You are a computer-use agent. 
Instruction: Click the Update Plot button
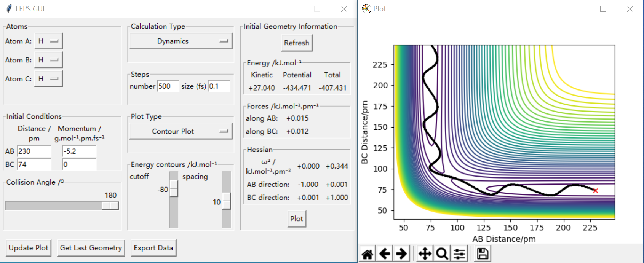(29, 248)
